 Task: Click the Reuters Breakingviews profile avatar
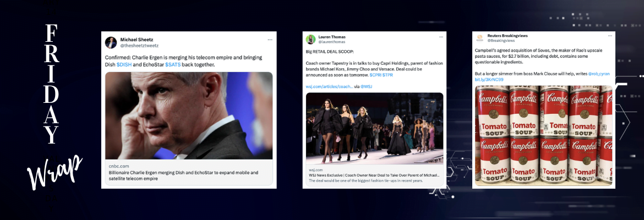point(479,38)
